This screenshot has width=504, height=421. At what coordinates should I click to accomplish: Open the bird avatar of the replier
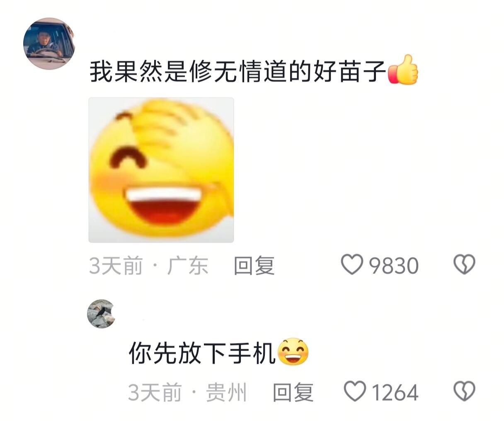click(x=101, y=313)
